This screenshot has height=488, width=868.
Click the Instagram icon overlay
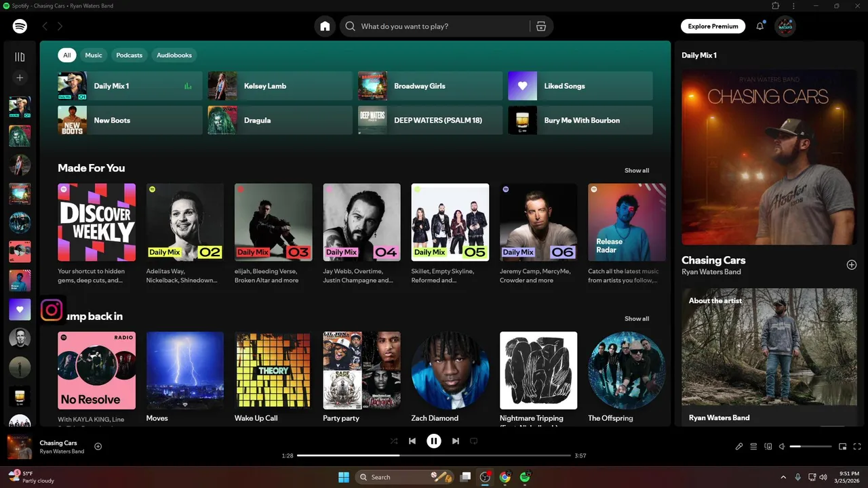(52, 310)
